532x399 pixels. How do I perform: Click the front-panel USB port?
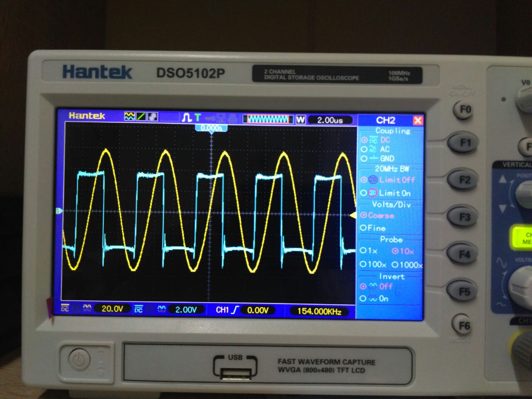point(235,374)
